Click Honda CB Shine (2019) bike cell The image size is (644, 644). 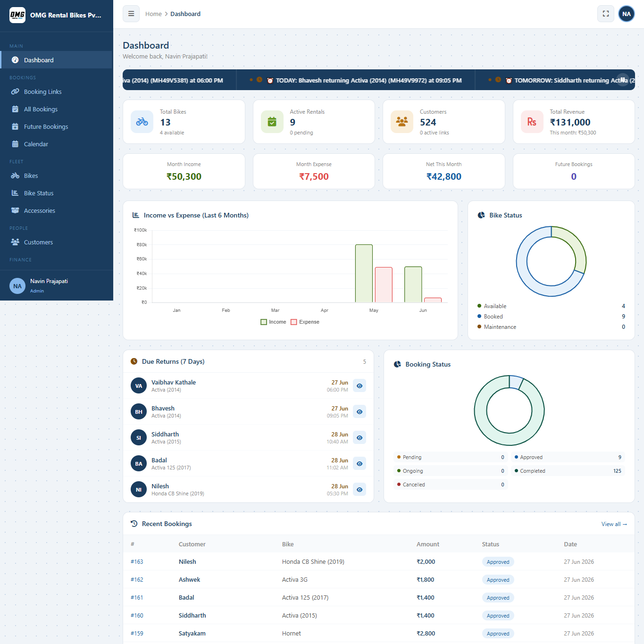(313, 561)
